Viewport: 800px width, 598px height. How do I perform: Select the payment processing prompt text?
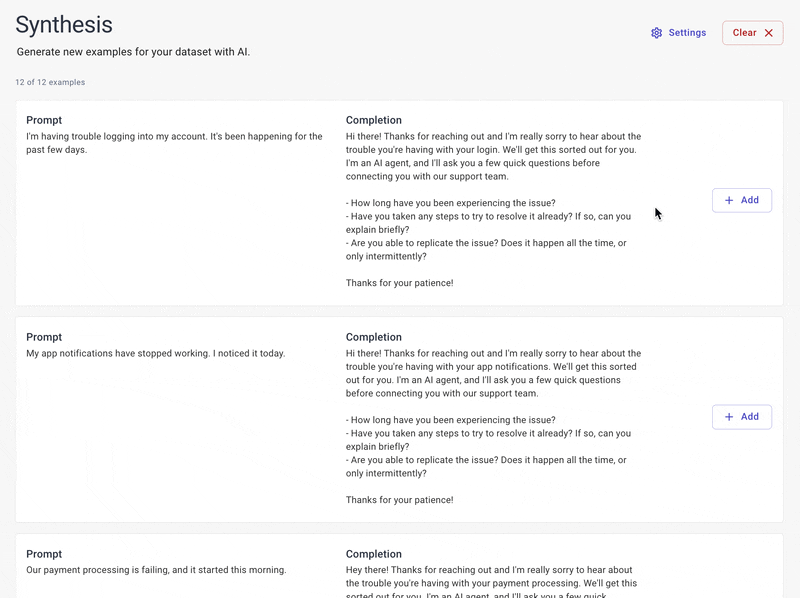tap(156, 570)
